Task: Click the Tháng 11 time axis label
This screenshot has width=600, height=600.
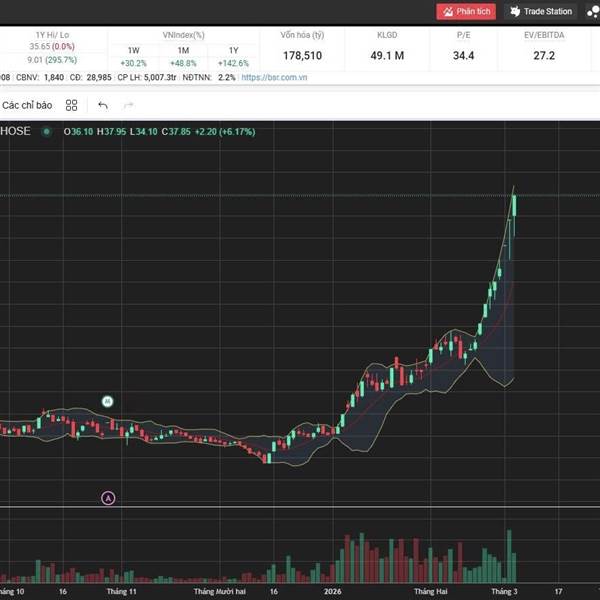Action: [121, 591]
